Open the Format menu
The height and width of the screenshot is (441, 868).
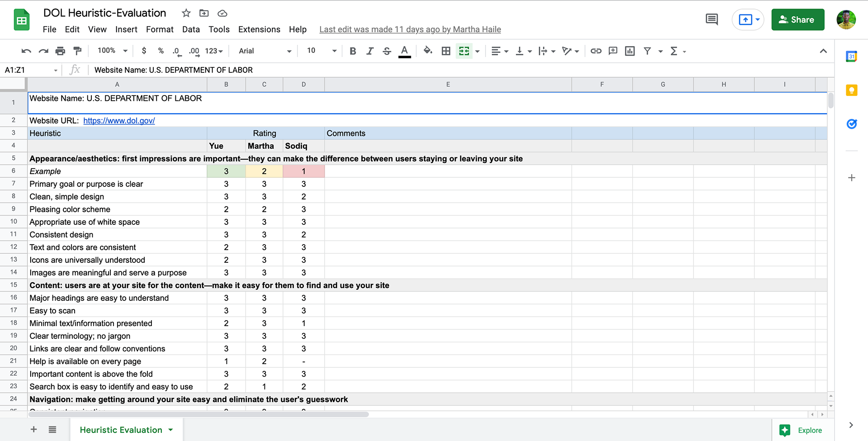(x=160, y=29)
